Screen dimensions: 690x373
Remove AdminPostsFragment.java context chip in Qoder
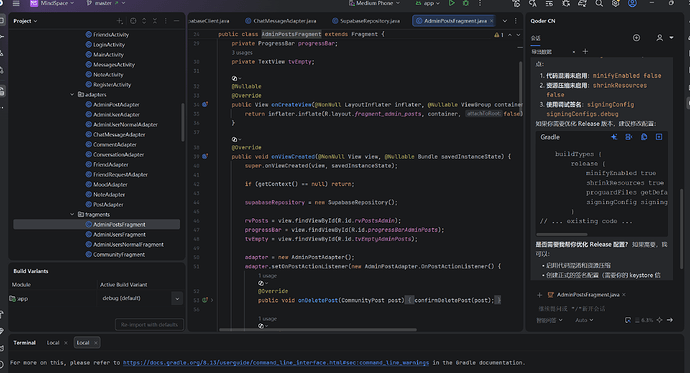tap(624, 295)
